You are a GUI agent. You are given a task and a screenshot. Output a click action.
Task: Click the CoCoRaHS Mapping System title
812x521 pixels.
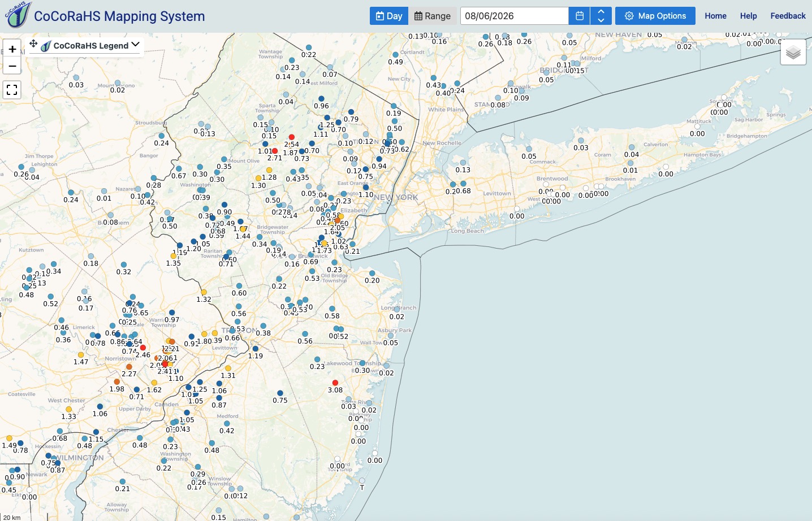(119, 16)
